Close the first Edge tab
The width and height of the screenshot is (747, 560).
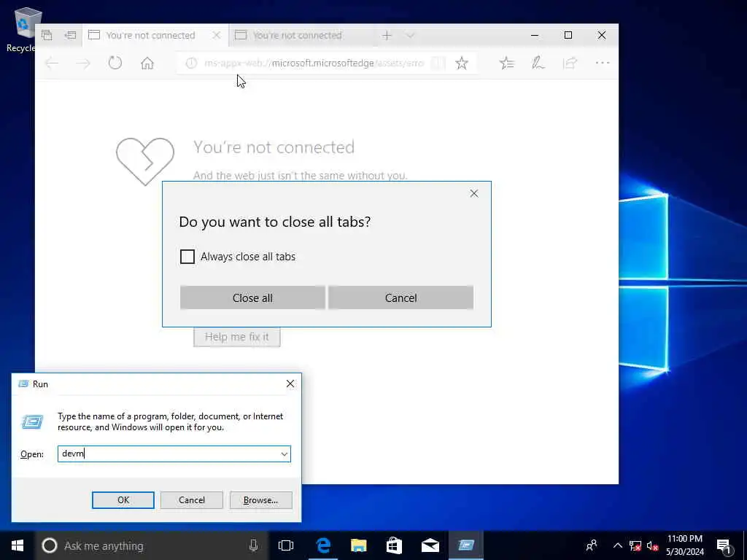click(x=216, y=35)
